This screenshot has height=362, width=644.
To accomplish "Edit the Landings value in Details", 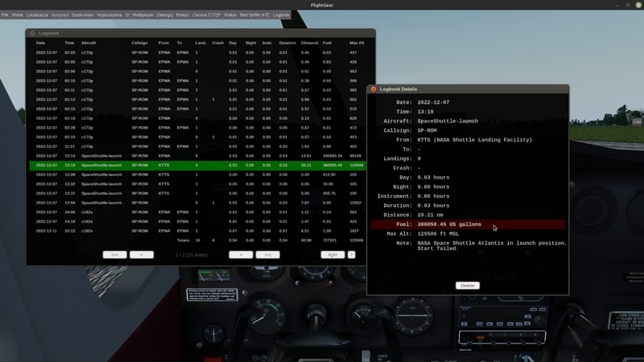I will (419, 158).
